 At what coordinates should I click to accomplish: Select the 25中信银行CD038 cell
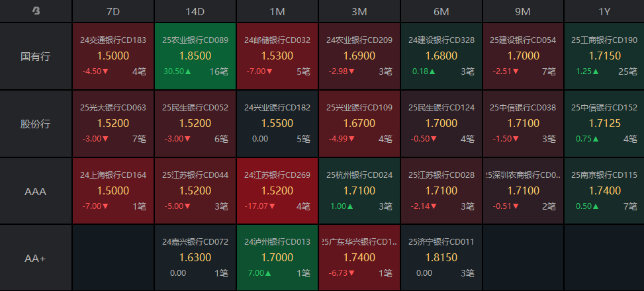pyautogui.click(x=523, y=124)
